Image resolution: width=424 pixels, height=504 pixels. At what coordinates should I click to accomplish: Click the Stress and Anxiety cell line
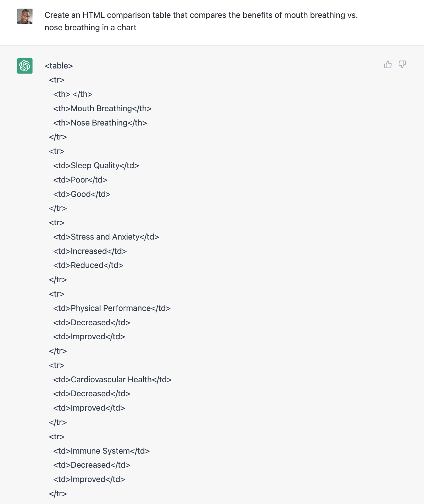point(106,237)
